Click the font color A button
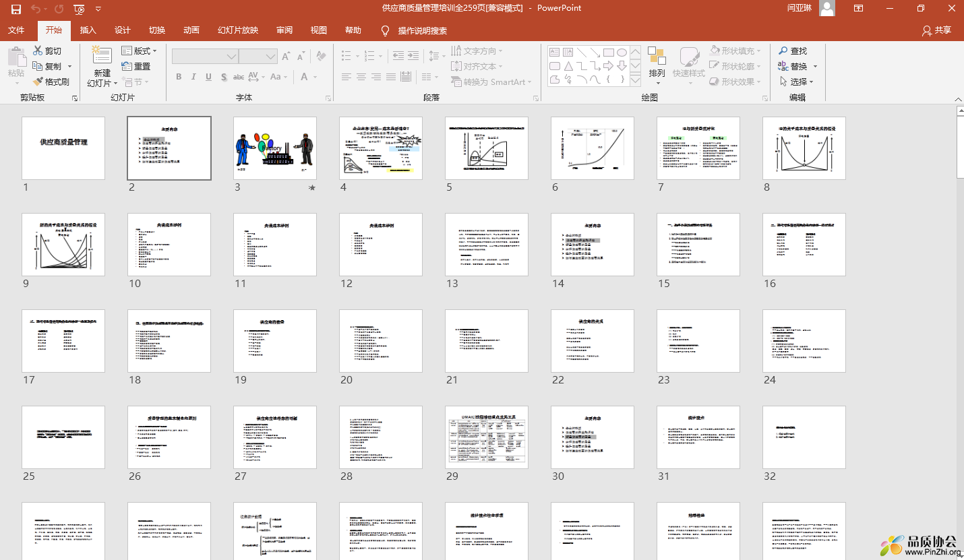This screenshot has height=560, width=964. tap(305, 77)
